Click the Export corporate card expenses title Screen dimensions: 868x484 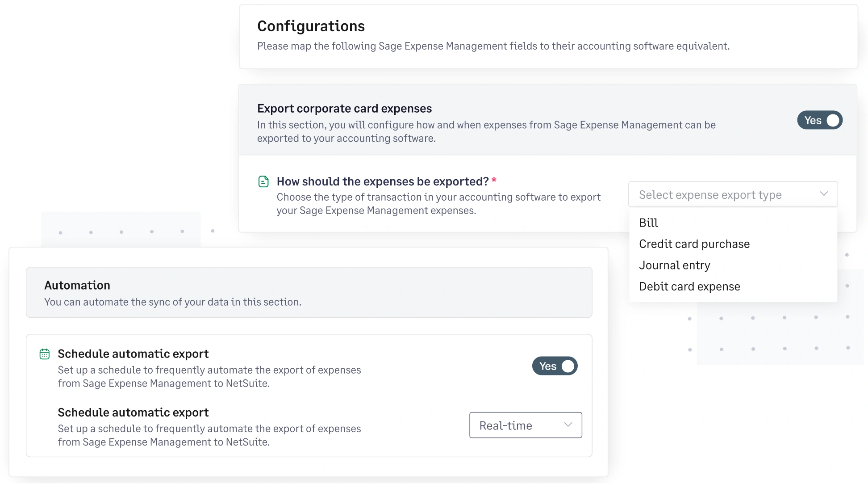pyautogui.click(x=344, y=108)
